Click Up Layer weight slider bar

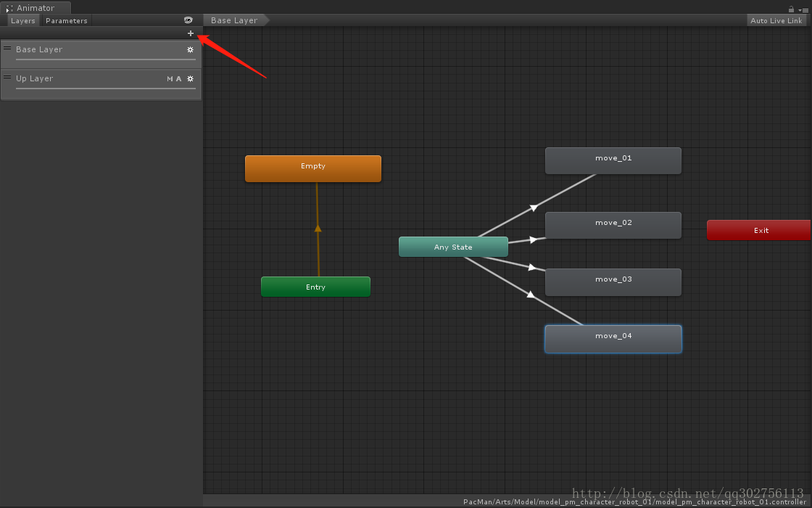[x=106, y=89]
